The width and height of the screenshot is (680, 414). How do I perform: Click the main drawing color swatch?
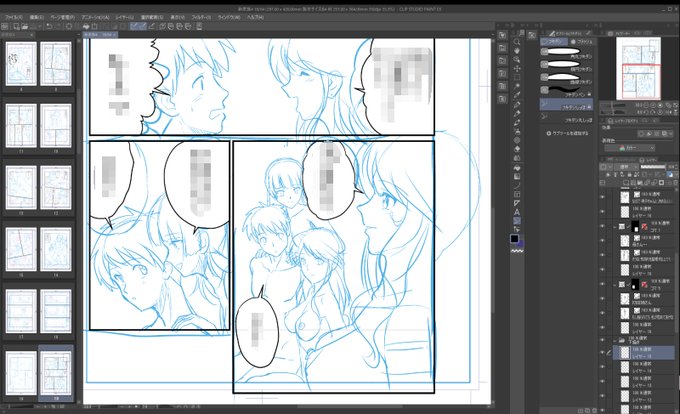click(514, 239)
